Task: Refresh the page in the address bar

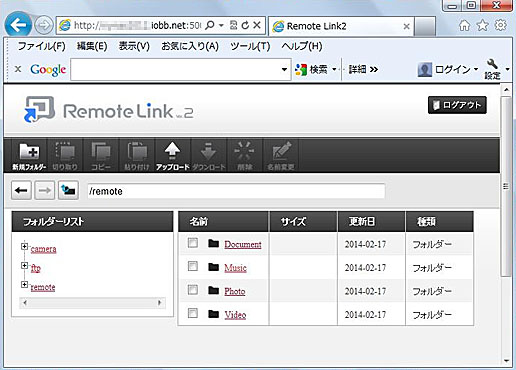Action: tap(245, 25)
